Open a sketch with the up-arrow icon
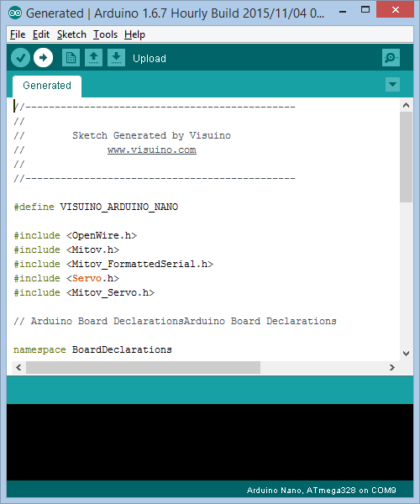420x504 pixels. coord(93,58)
